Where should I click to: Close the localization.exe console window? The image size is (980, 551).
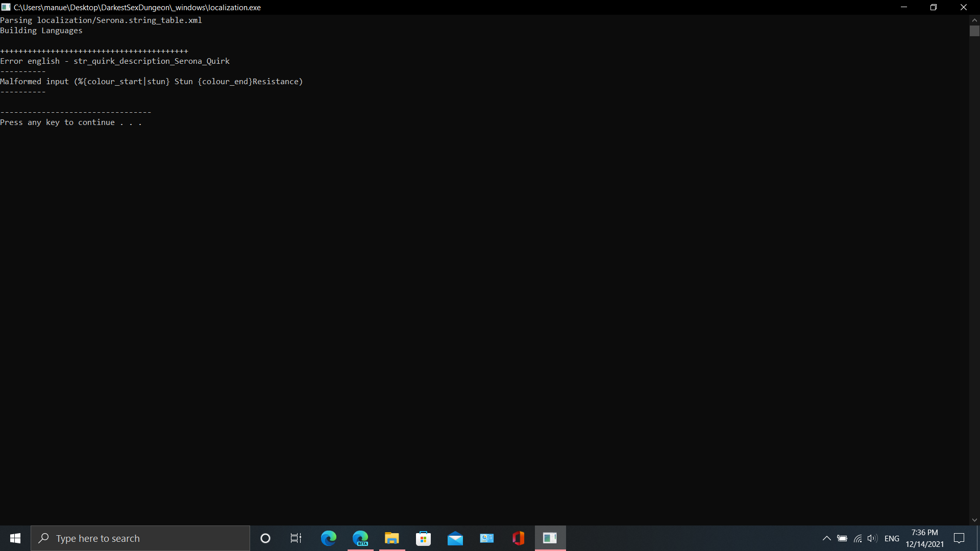[x=964, y=7]
